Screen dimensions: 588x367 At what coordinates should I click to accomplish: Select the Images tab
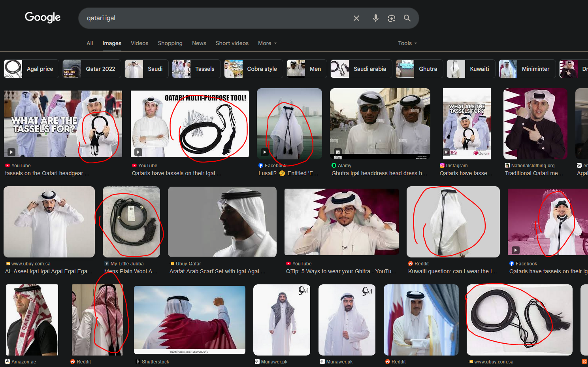(112, 43)
